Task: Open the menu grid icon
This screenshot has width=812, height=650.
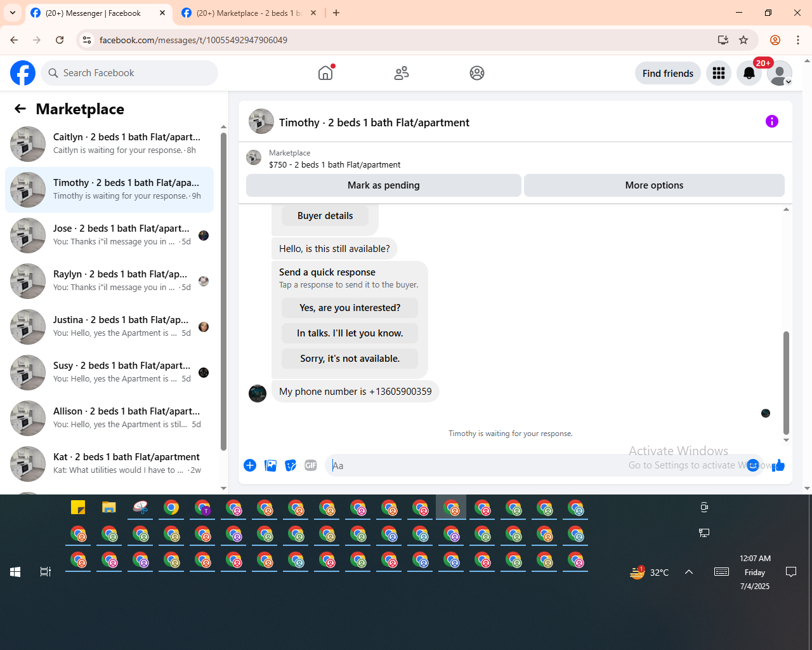Action: pyautogui.click(x=719, y=73)
